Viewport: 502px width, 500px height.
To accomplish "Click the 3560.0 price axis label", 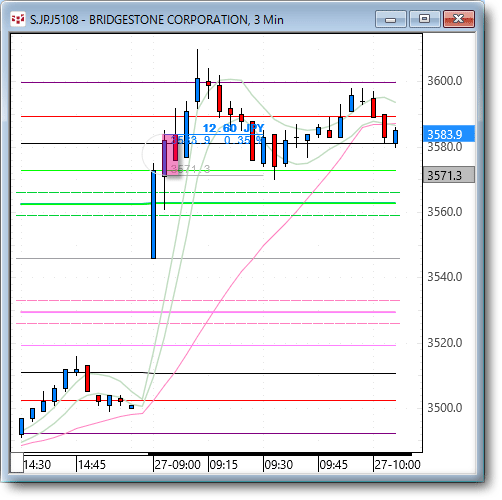I will [445, 212].
